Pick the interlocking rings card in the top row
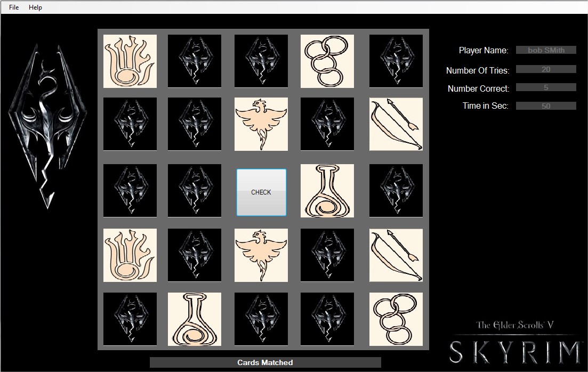The height and width of the screenshot is (372, 588). coord(327,61)
